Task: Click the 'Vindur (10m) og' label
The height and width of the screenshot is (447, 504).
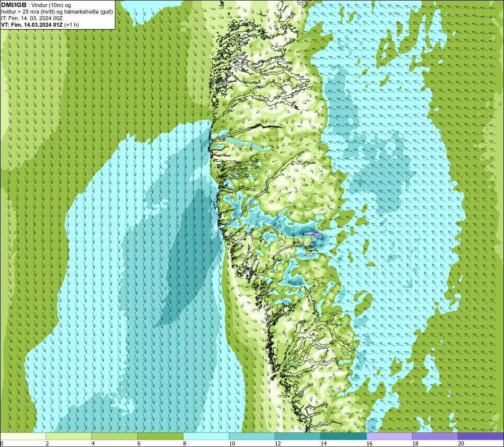Action: pos(51,6)
